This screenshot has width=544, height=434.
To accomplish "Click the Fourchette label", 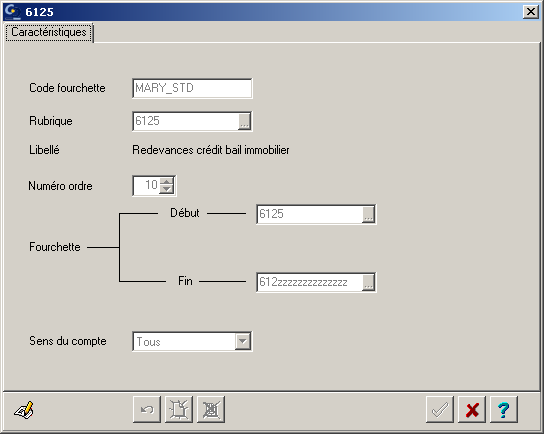I will click(54, 247).
